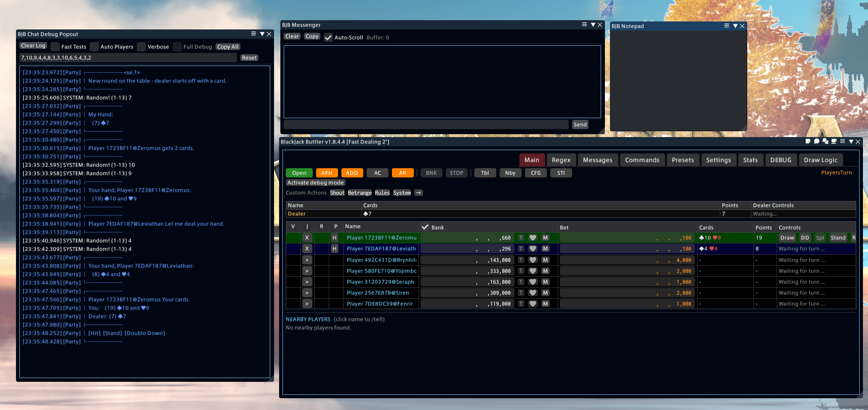Toggle the Auto Players checkbox
This screenshot has width=868, height=410.
[94, 47]
